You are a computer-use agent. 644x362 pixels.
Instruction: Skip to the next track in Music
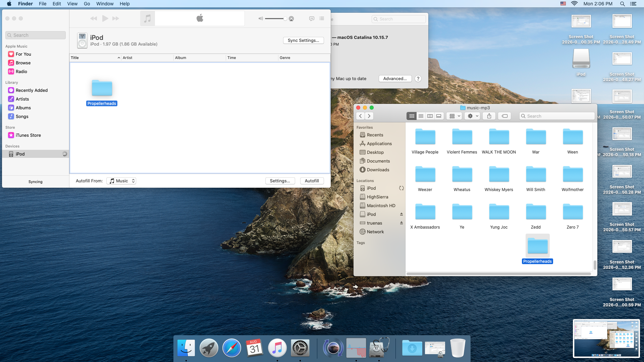click(x=116, y=18)
